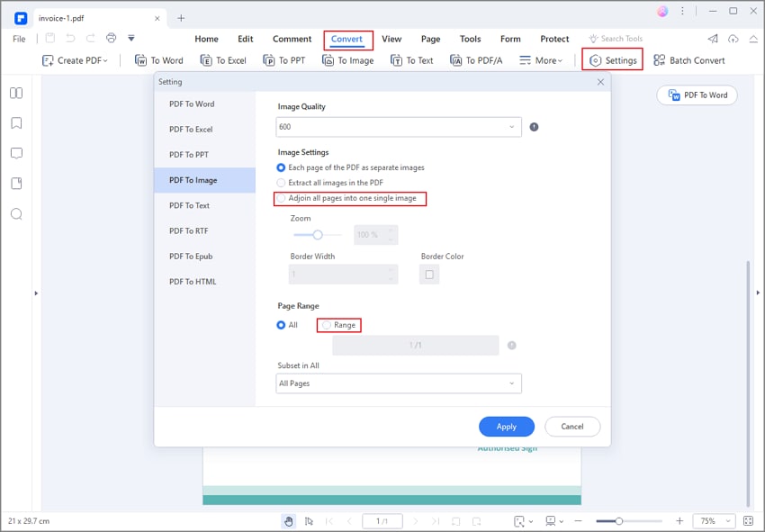Viewport: 765px width, 532px height.
Task: Select PDF To Word settings
Action: point(204,104)
